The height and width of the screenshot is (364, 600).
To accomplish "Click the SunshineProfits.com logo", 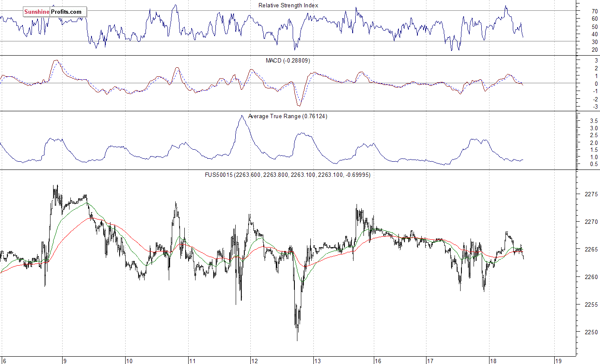I will point(55,12).
